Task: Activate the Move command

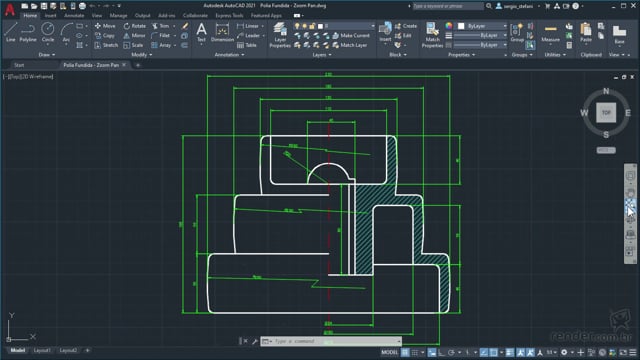Action: tap(105, 26)
